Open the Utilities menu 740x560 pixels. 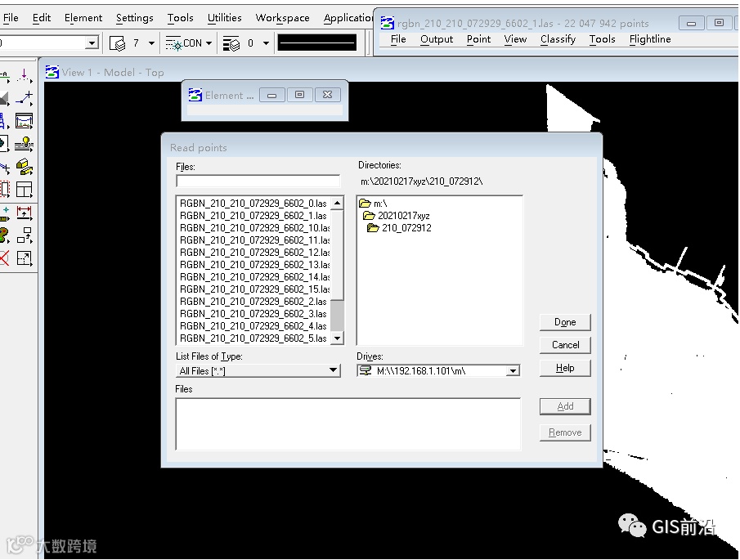coord(225,18)
